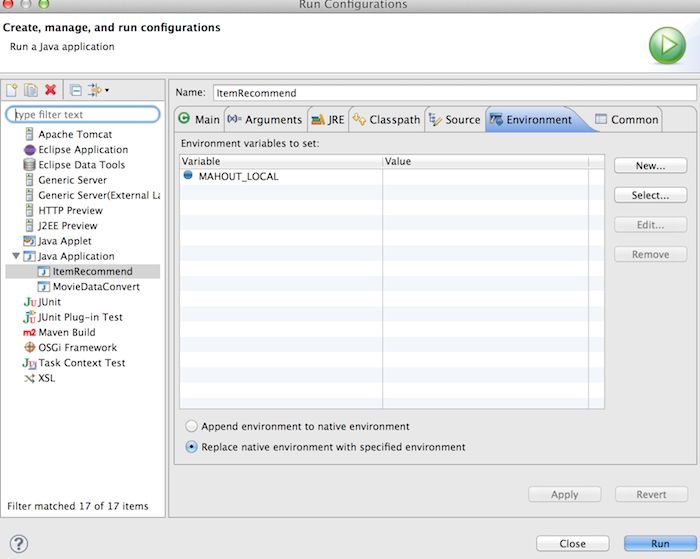Select the Eclipse Data Tools entry
This screenshot has height=559, width=700.
(x=82, y=165)
